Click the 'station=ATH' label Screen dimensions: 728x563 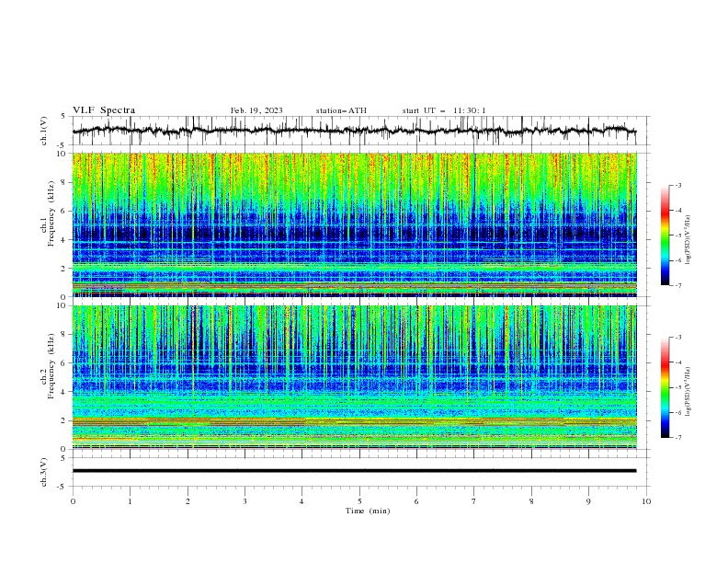tap(341, 110)
